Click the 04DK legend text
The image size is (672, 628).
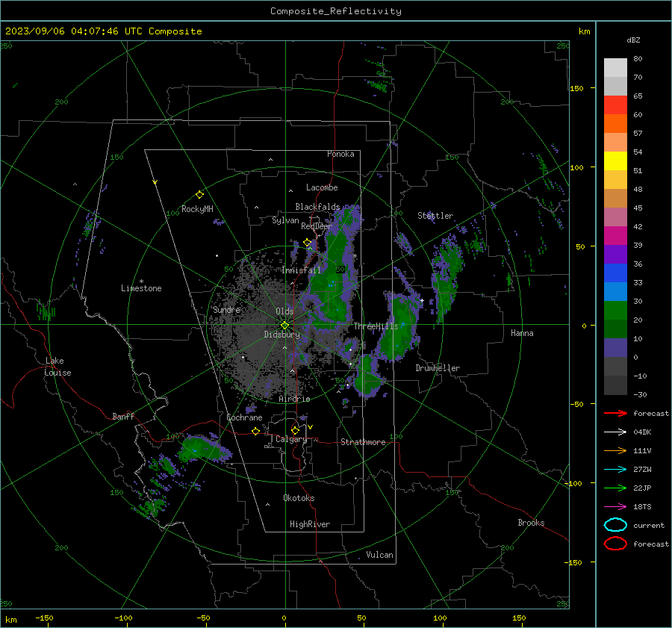(x=642, y=432)
